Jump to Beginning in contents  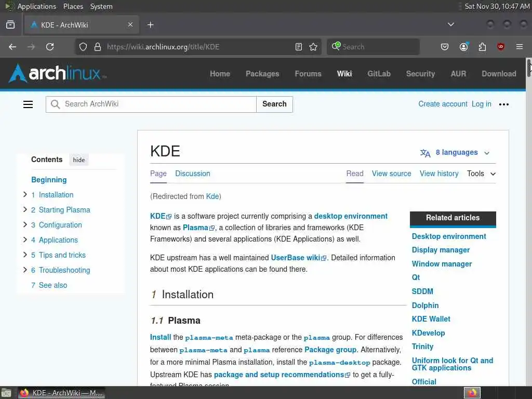point(49,180)
